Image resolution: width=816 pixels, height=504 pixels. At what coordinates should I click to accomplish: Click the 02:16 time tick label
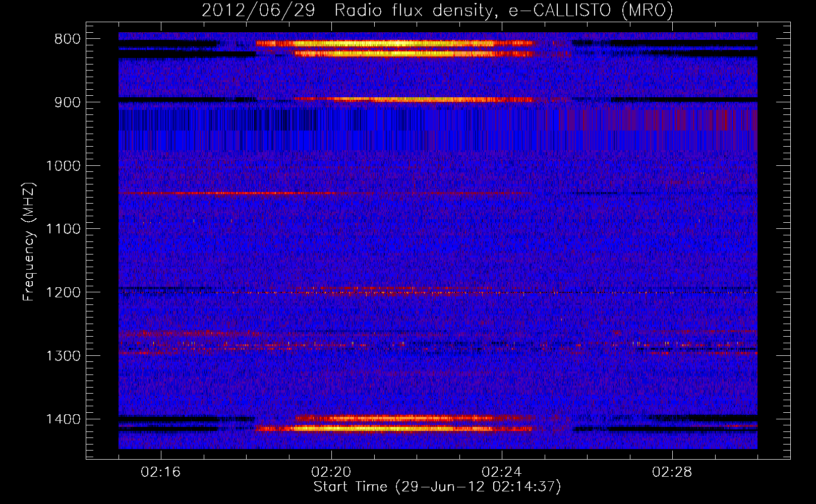[161, 472]
